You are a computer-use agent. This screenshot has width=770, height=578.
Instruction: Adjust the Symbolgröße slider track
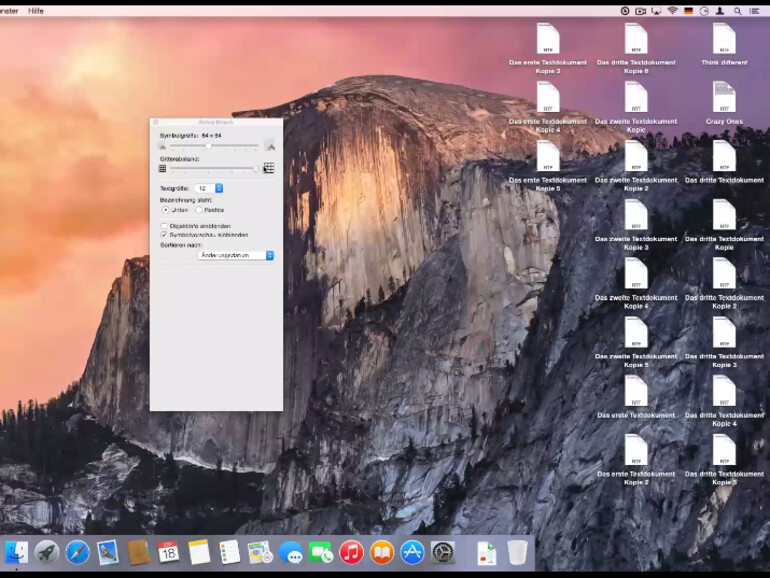(x=214, y=146)
